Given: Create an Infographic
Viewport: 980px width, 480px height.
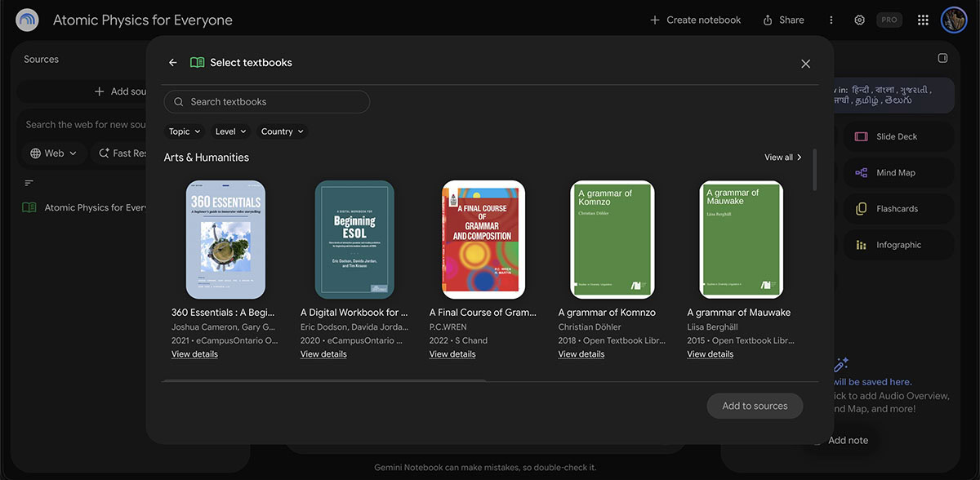Looking at the screenshot, I should [898, 245].
